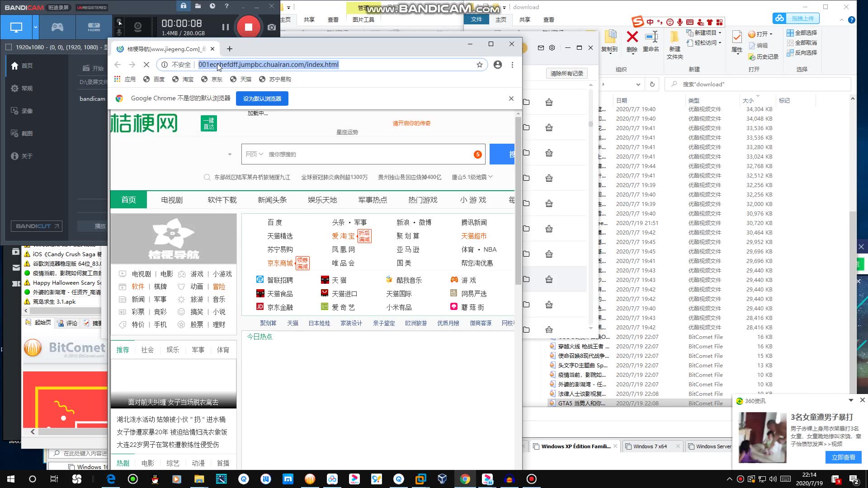Screen dimensions: 868x488
Task: Open Chrome profile avatar menu
Action: pyautogui.click(x=498, y=65)
